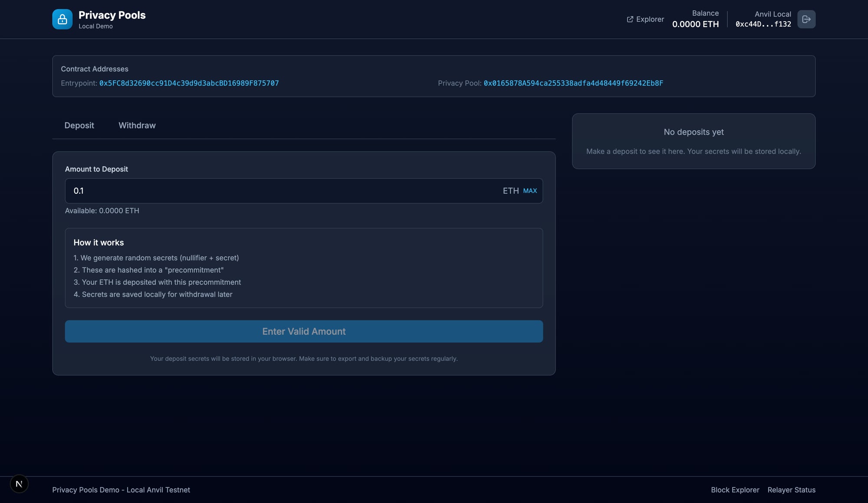Click the Privacy Pools lock icon
Screen dimensions: 868x503
click(62, 19)
